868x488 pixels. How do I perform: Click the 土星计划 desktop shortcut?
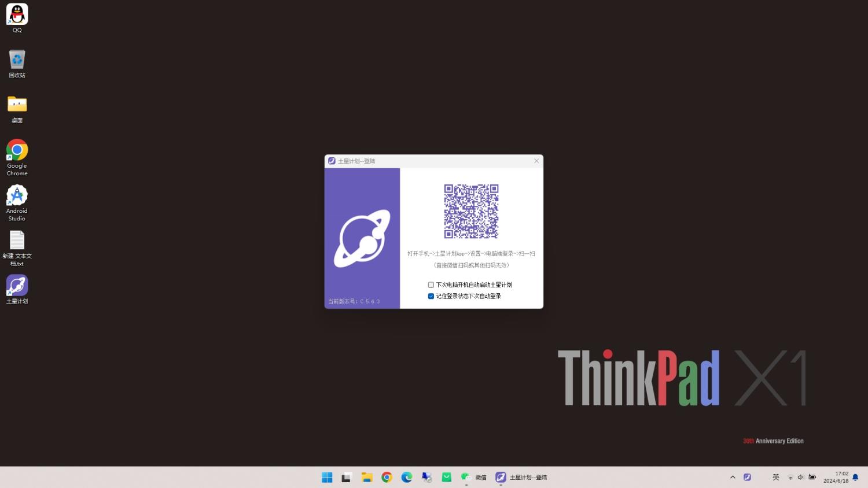tap(17, 286)
